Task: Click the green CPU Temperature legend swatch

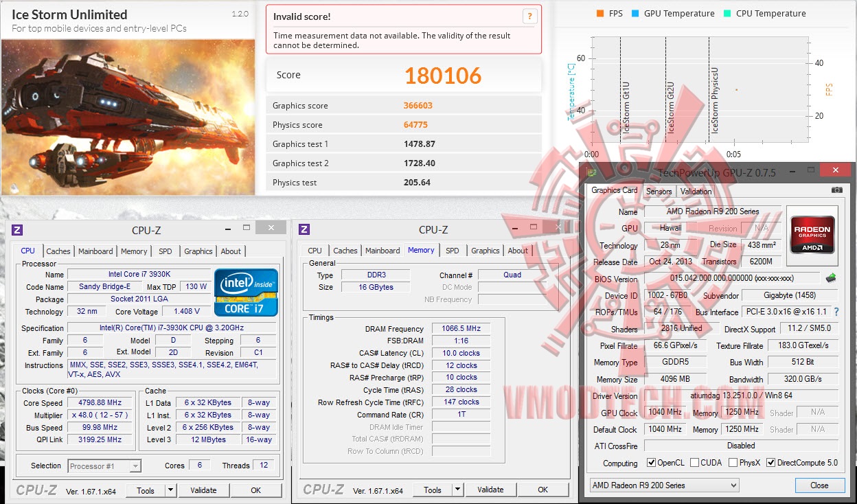Action: [x=727, y=14]
